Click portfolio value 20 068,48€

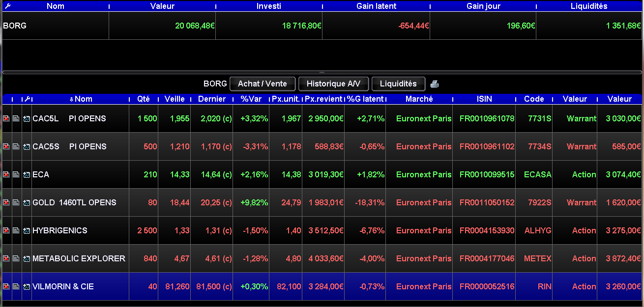point(195,26)
